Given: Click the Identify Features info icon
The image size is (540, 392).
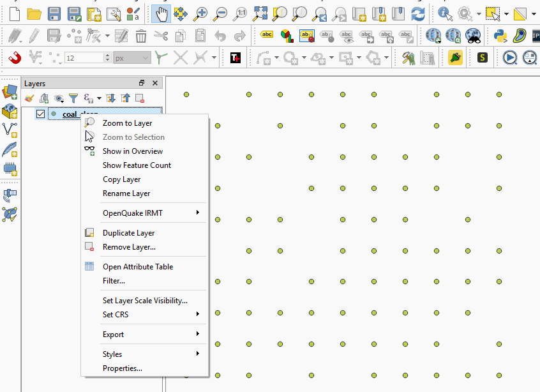Looking at the screenshot, I should click(442, 13).
